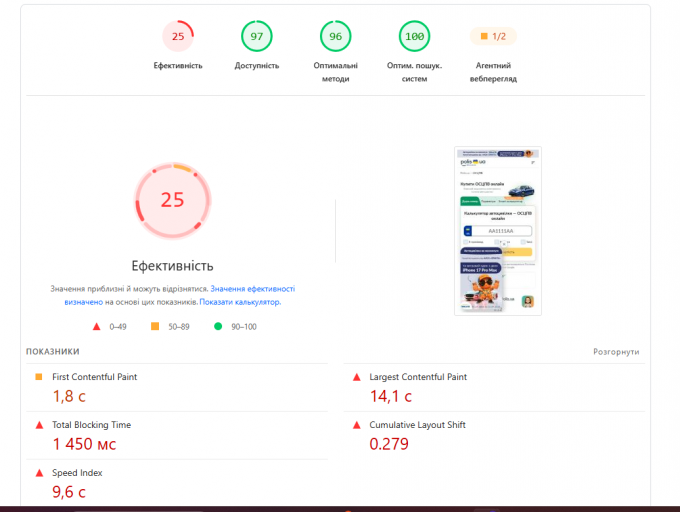
Task: Open the Агентний вебперегляд 1/2 badge
Action: tap(494, 36)
